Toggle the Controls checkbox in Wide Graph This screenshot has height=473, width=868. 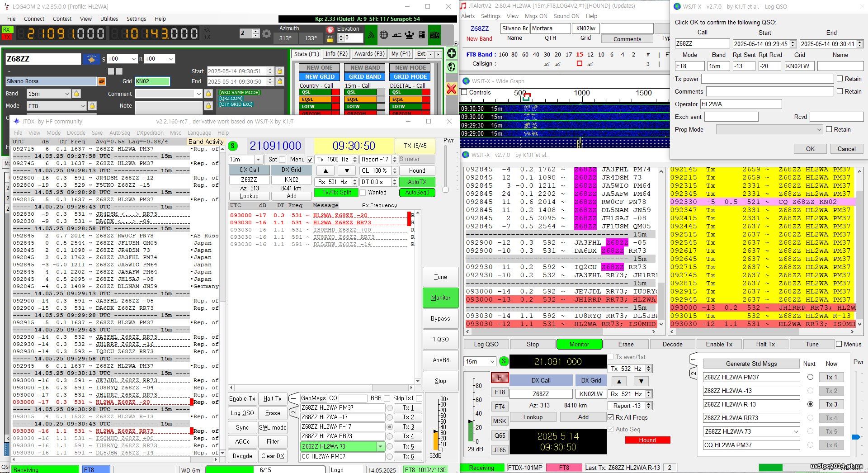(x=464, y=92)
